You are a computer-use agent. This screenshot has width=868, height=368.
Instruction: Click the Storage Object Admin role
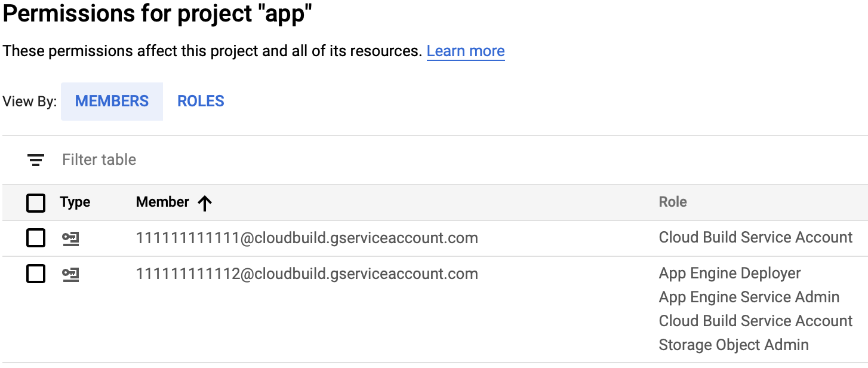pyautogui.click(x=733, y=345)
